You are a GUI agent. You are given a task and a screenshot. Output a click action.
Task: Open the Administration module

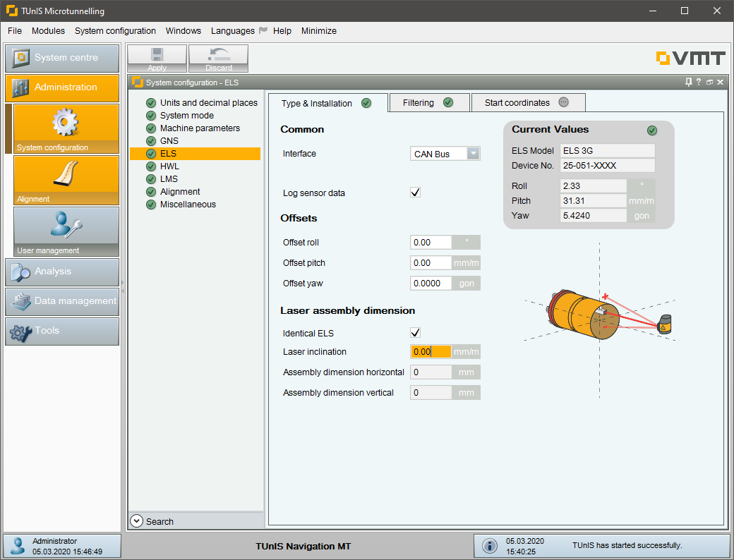62,87
